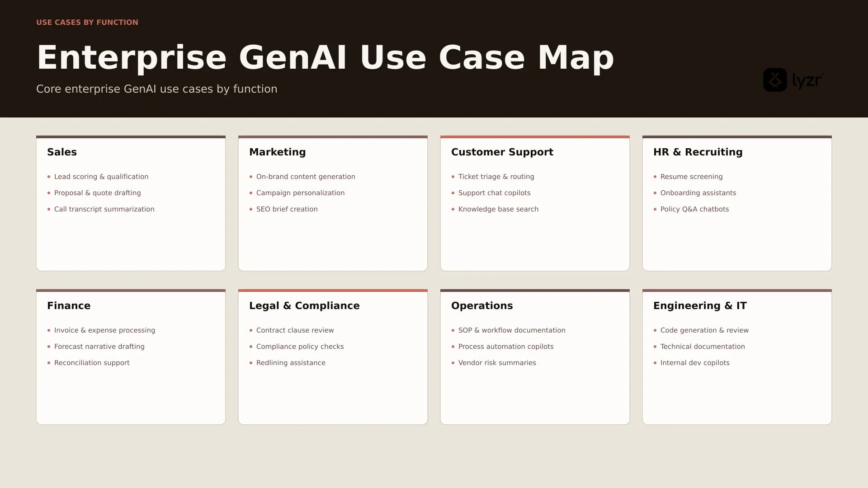Click the 'Enterprise GenAI Use Case Map' title
Image resolution: width=868 pixels, height=488 pixels.
[x=325, y=57]
